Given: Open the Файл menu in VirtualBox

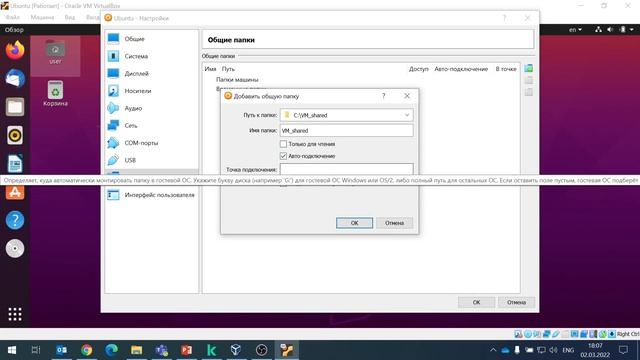Looking at the screenshot, I should [x=13, y=18].
